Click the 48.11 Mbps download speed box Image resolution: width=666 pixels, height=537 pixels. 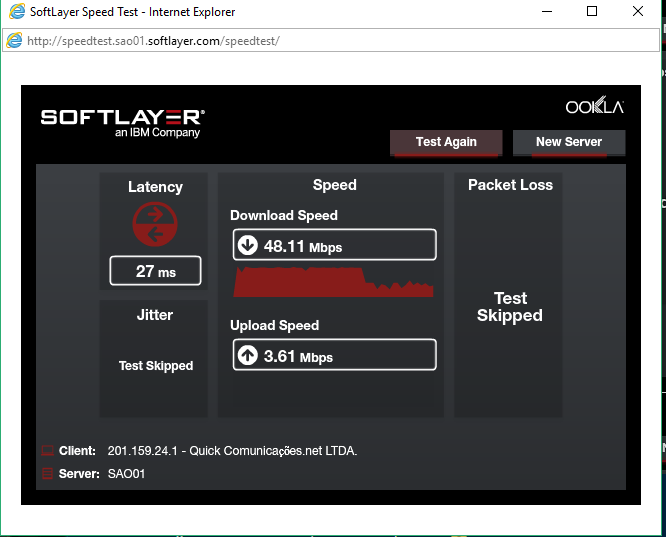click(x=334, y=246)
